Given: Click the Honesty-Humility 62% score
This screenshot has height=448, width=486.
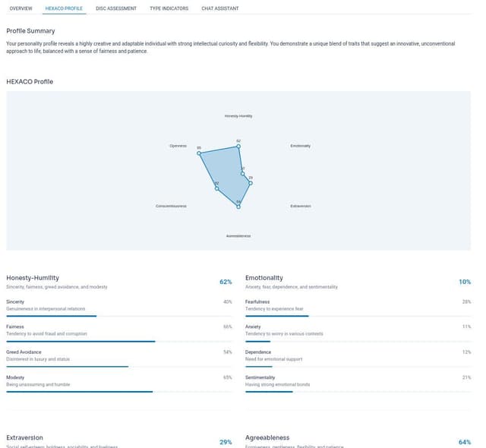Looking at the screenshot, I should point(226,282).
